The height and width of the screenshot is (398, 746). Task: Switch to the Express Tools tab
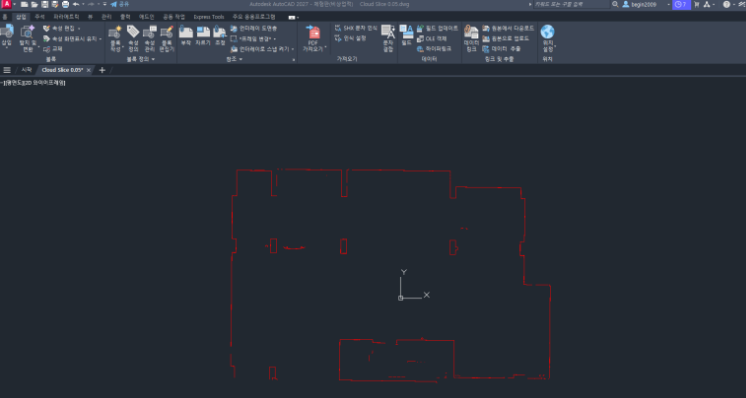(x=208, y=17)
